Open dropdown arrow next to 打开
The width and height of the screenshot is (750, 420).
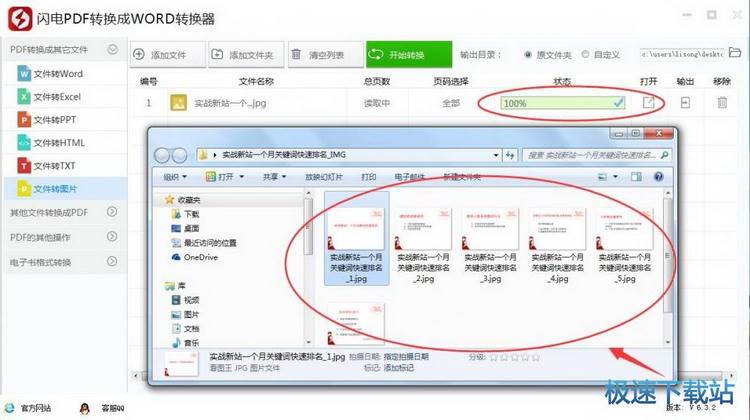tap(242, 177)
